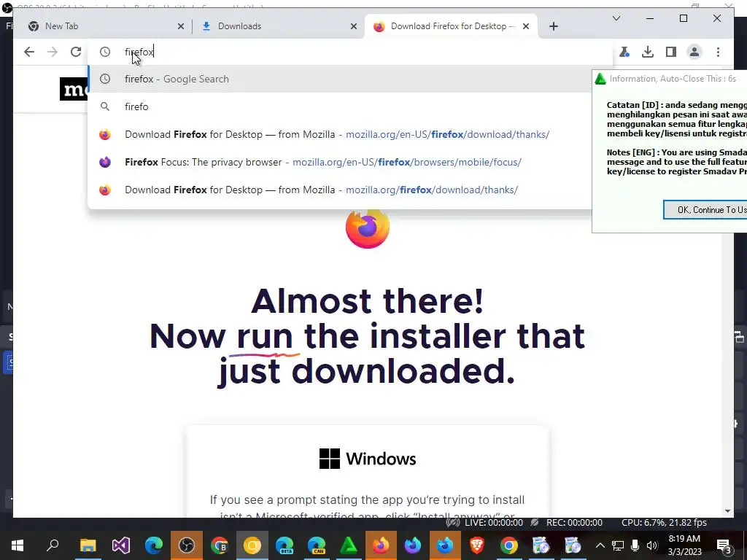Viewport: 747px width, 560px height.
Task: Expand the tab search chevron
Action: (x=616, y=18)
